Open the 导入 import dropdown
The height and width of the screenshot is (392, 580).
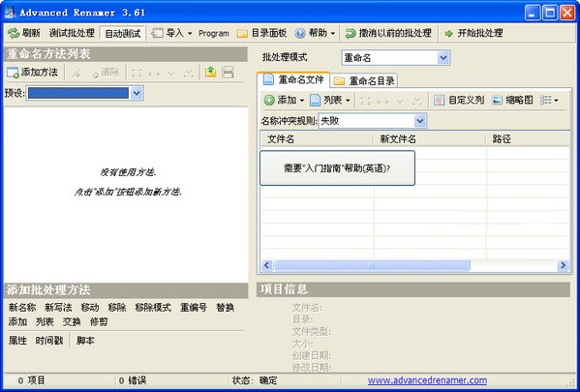point(172,33)
